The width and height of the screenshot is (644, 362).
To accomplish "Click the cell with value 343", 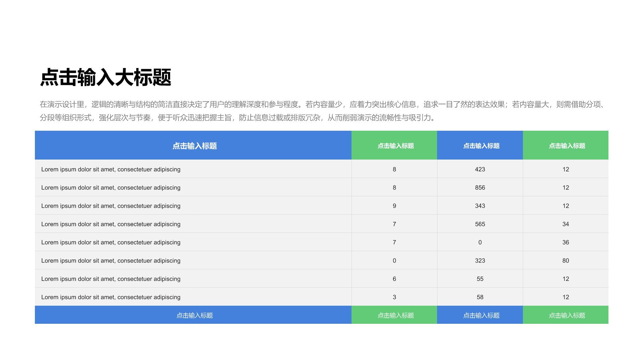I will point(480,206).
